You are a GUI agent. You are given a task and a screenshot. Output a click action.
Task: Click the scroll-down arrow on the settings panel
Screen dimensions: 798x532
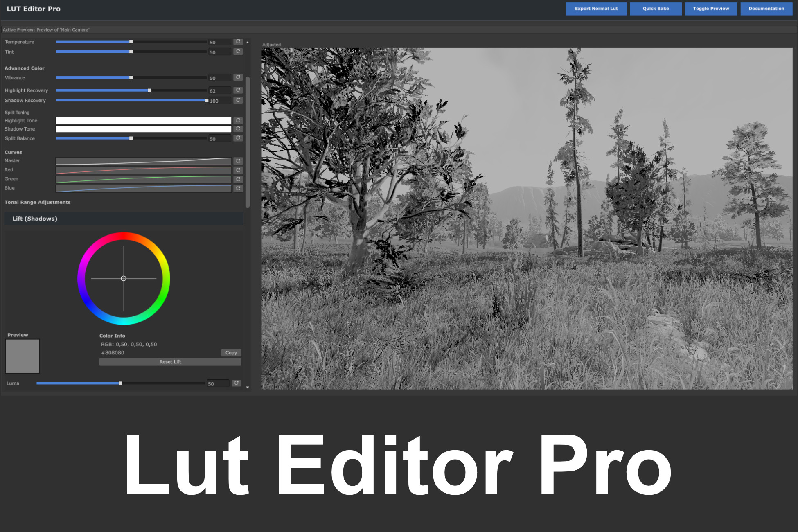[248, 387]
